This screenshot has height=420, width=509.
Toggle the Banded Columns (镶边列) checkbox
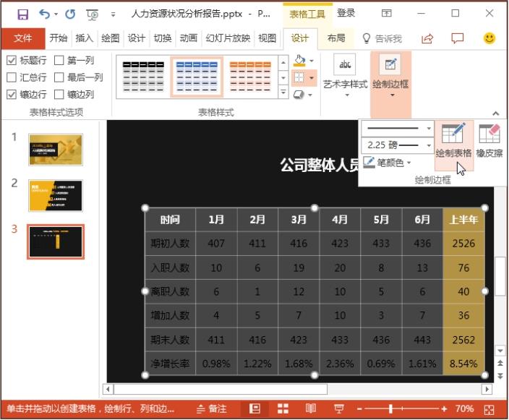(58, 94)
